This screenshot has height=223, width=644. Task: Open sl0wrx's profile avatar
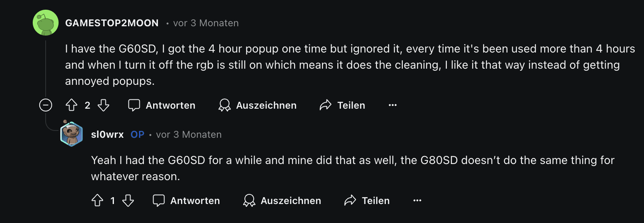click(72, 134)
